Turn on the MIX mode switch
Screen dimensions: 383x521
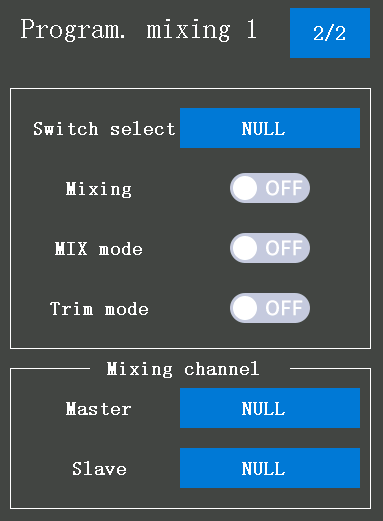click(270, 248)
